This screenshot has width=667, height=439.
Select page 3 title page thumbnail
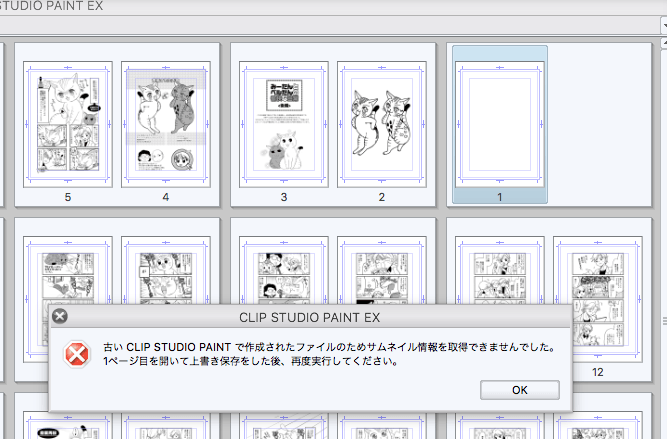pos(284,124)
